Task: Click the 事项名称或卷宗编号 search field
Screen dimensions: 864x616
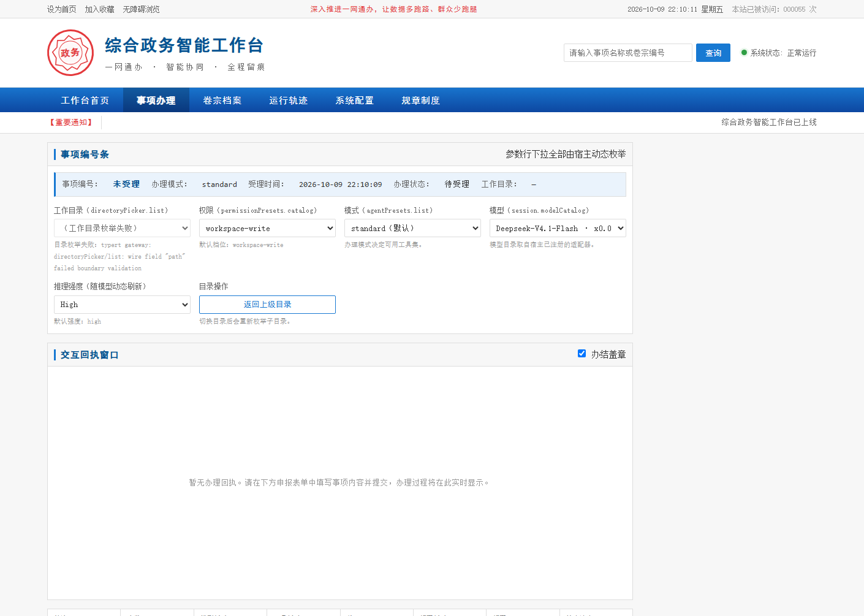Action: pos(628,53)
